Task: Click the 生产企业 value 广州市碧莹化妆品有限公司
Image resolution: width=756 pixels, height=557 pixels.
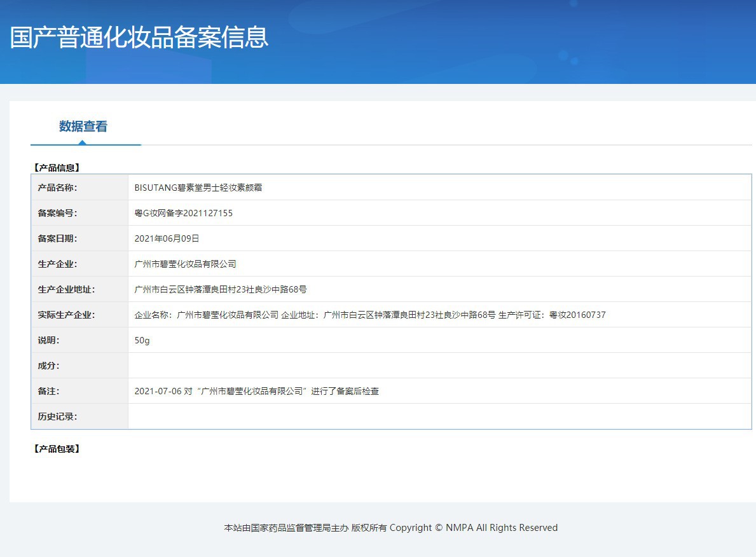Action: [185, 264]
